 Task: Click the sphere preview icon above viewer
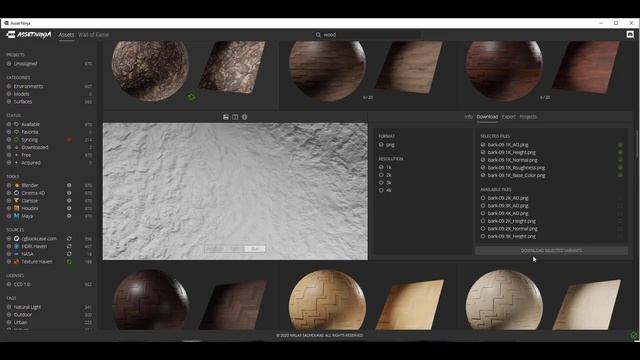tap(244, 117)
